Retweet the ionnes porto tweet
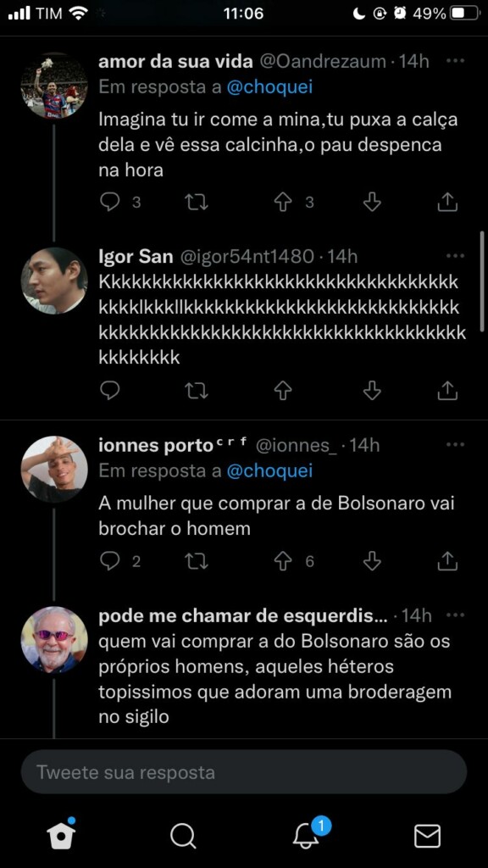Viewport: 488px width, 868px height. coord(196,561)
